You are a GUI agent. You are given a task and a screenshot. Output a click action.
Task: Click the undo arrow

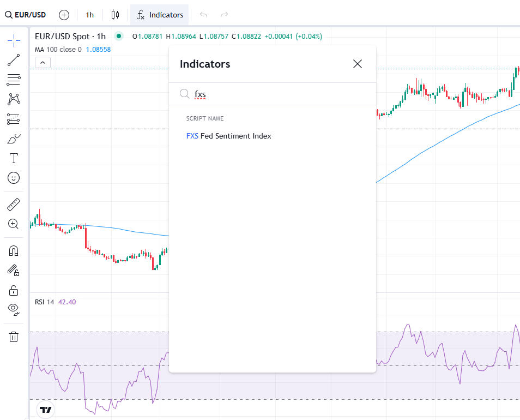pos(204,15)
